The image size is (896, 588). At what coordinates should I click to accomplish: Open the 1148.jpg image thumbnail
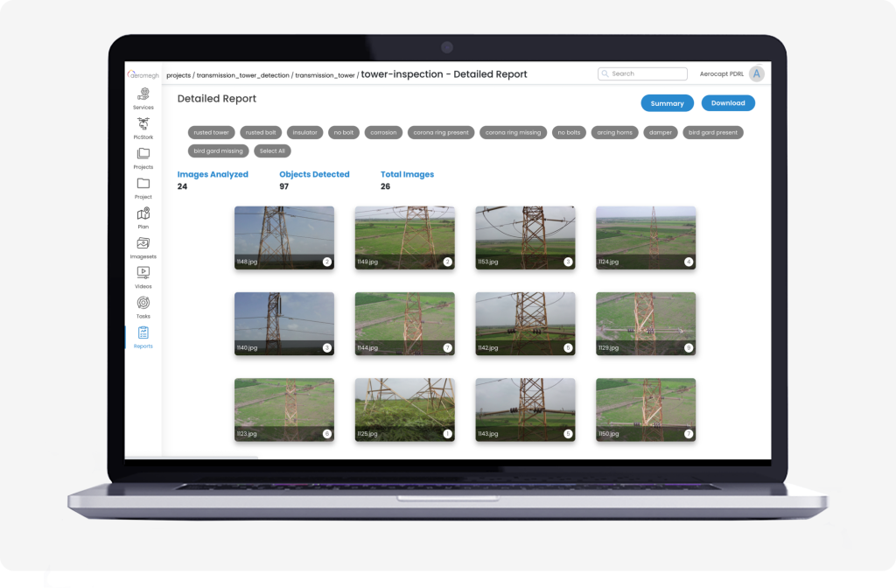284,237
